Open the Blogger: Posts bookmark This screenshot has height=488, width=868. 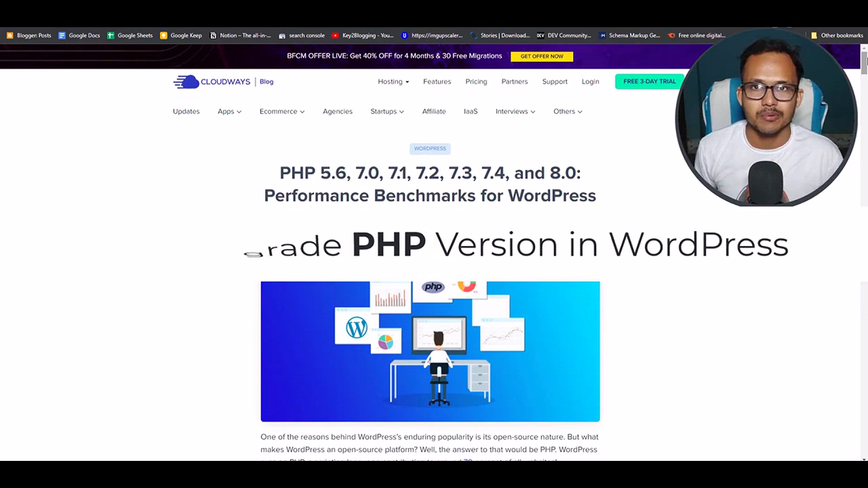[29, 35]
